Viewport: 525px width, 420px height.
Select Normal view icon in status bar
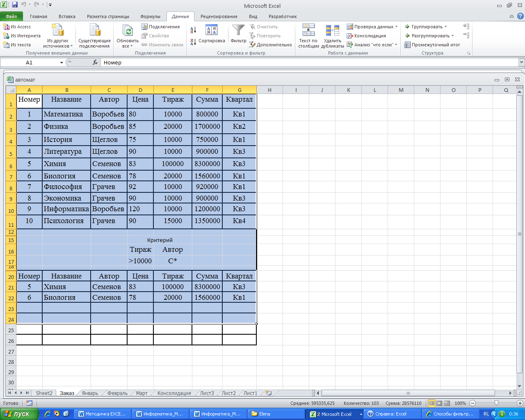coord(431,403)
